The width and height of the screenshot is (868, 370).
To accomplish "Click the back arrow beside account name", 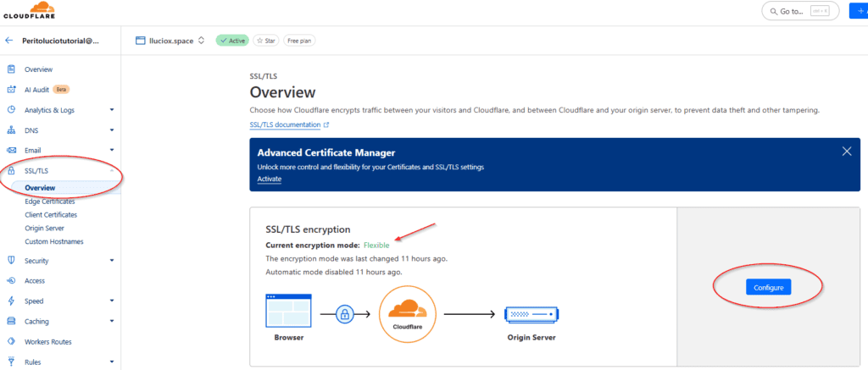I will (9, 40).
